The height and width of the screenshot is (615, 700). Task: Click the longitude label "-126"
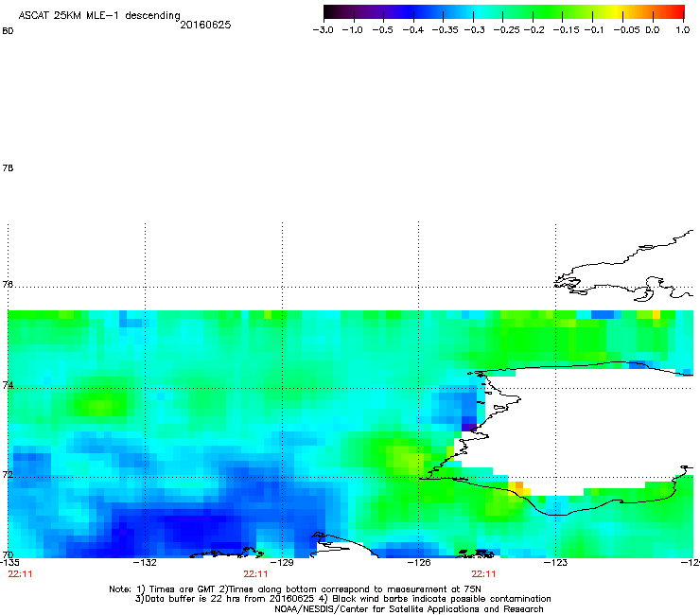click(x=419, y=562)
